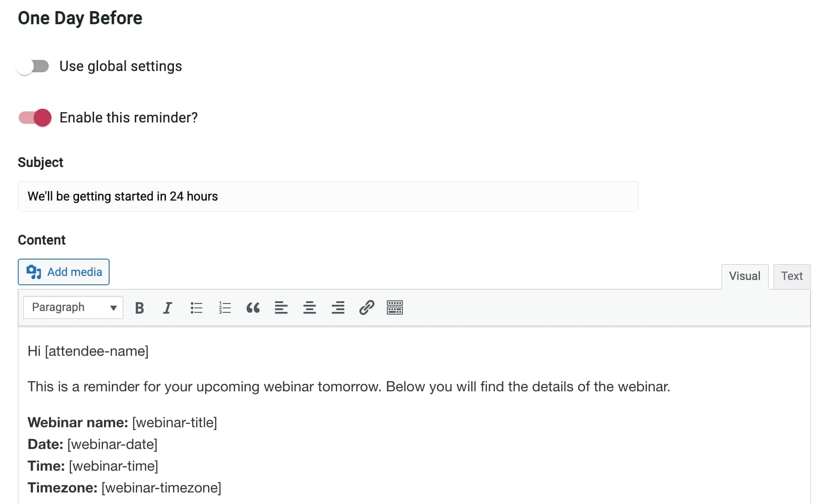Insert or edit a link
Screen dimensions: 819x504
[366, 307]
